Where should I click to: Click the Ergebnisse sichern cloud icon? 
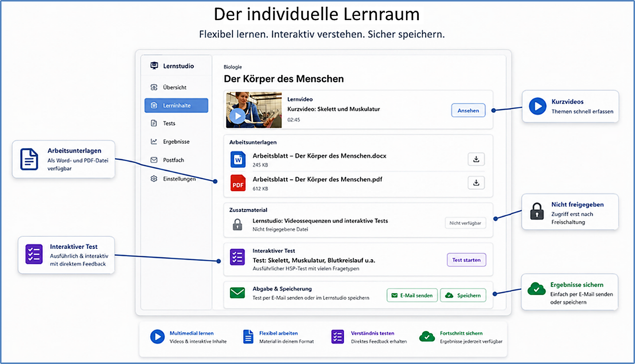(x=536, y=289)
